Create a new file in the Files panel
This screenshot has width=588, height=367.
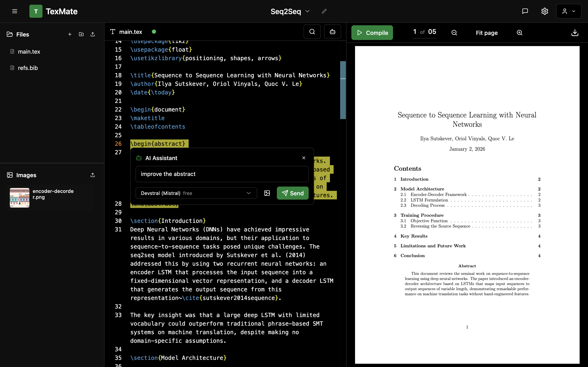coord(70,34)
